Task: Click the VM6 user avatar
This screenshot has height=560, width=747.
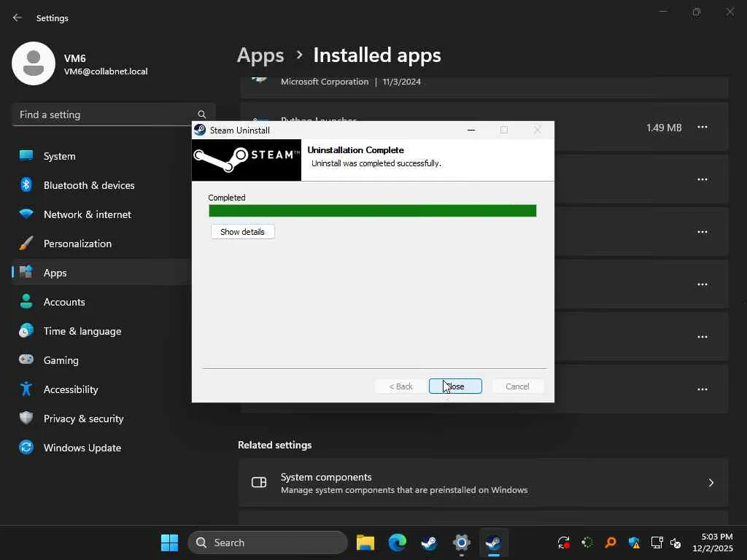Action: tap(34, 63)
